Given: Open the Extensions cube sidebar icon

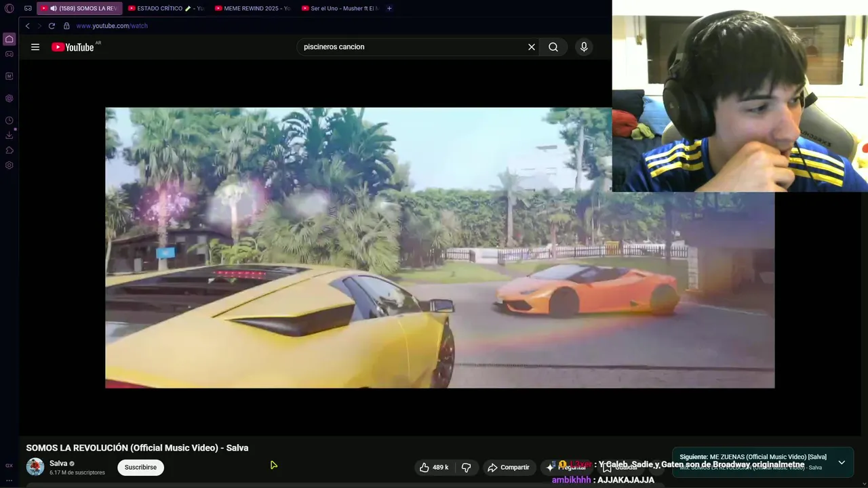Looking at the screenshot, I should (9, 150).
